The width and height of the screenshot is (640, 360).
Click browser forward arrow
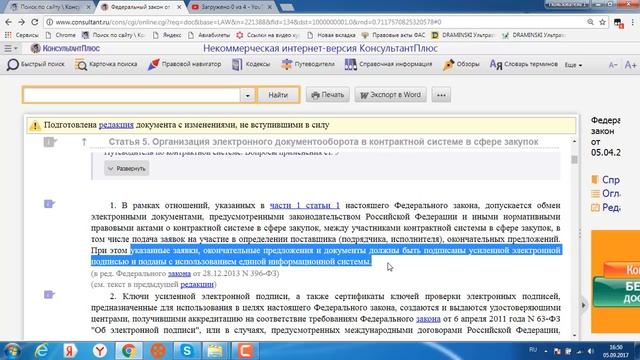click(22, 22)
